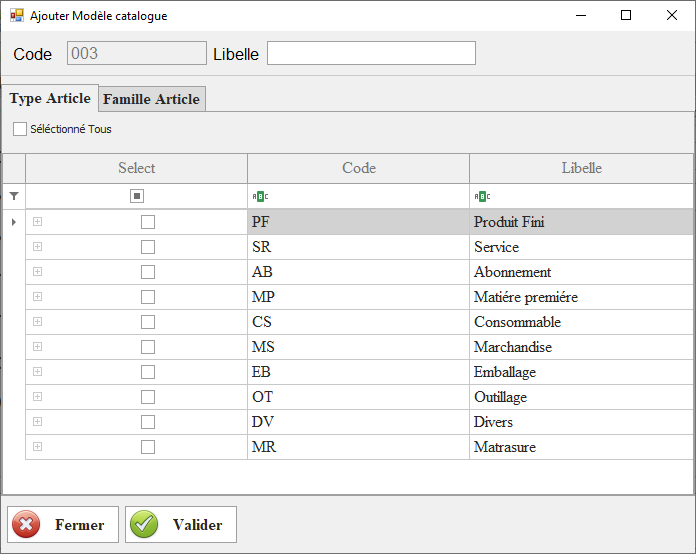
Task: Expand the Produit Fini row
Action: [x=38, y=222]
